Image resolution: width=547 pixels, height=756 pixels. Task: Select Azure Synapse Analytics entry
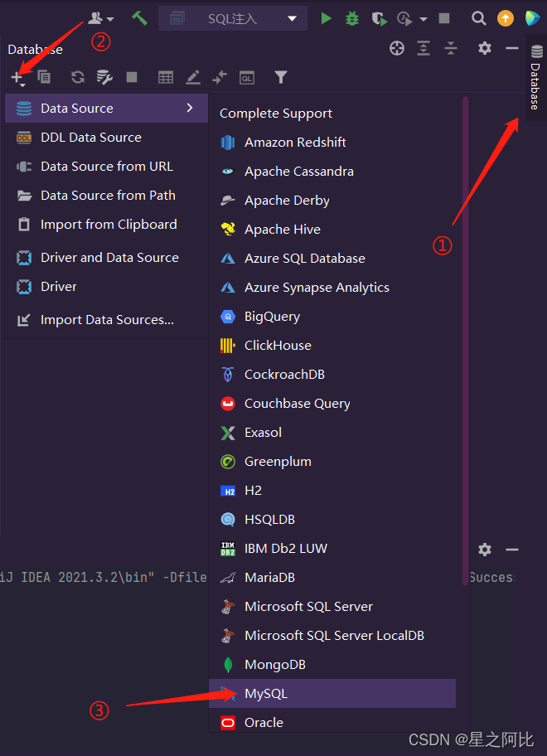coord(332,288)
